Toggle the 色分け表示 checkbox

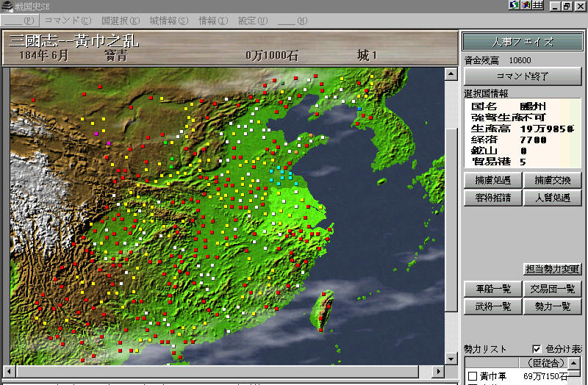tap(536, 348)
